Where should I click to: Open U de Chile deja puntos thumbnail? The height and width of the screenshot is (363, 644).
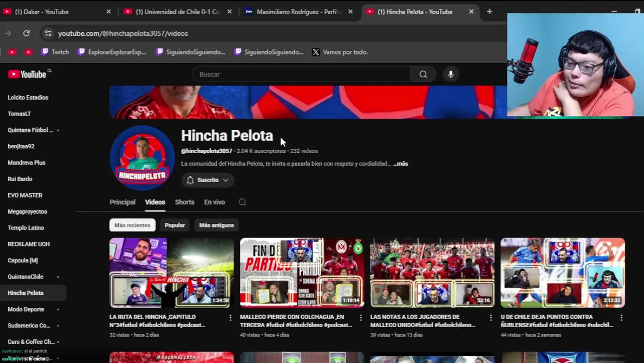coord(563,273)
